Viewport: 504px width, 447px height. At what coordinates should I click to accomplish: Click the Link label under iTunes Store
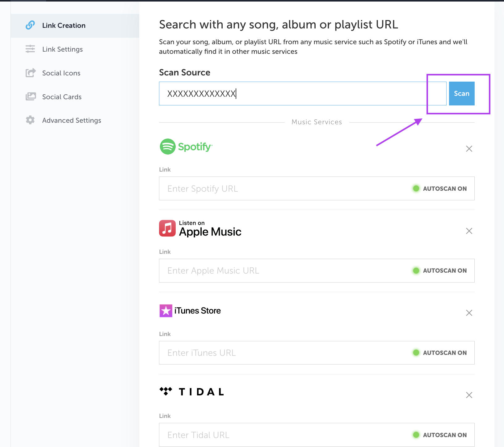tap(165, 334)
